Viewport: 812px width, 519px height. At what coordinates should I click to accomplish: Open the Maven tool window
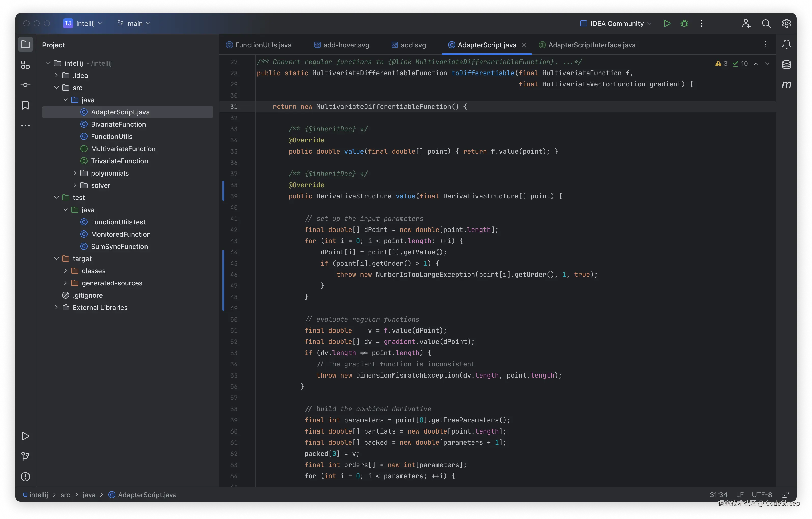coord(786,85)
